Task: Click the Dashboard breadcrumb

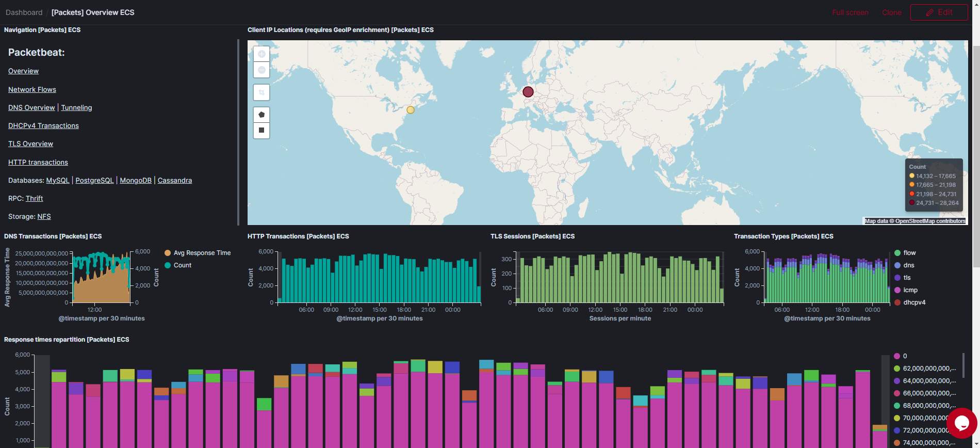Action: [x=24, y=12]
